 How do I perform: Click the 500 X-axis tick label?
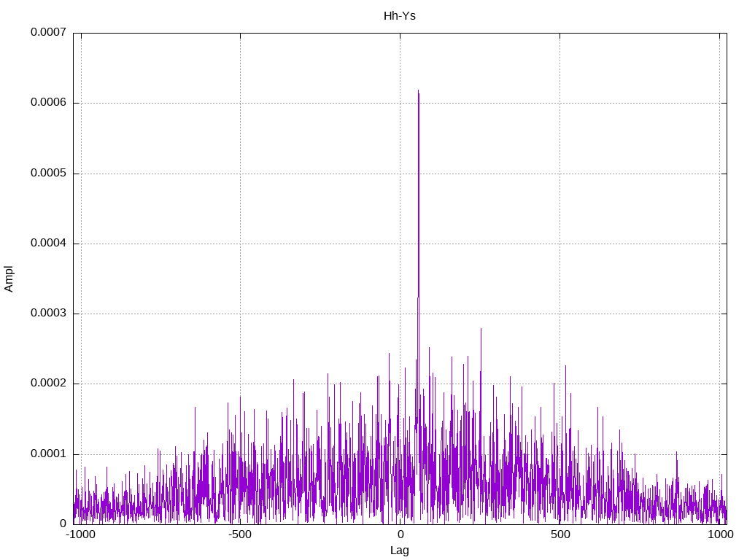[560, 534]
